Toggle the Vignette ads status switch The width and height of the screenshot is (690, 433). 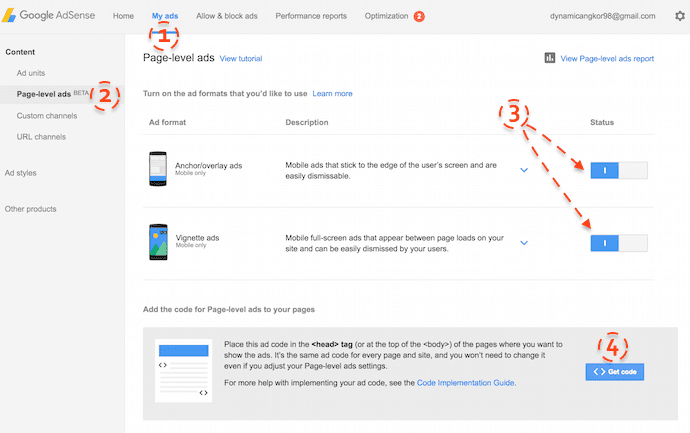tap(619, 243)
